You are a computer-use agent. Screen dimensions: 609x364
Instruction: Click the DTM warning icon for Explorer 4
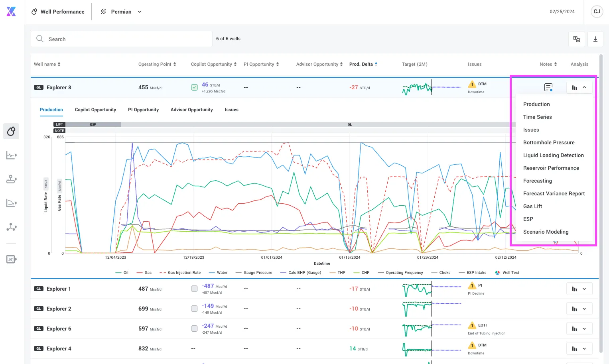pyautogui.click(x=472, y=345)
